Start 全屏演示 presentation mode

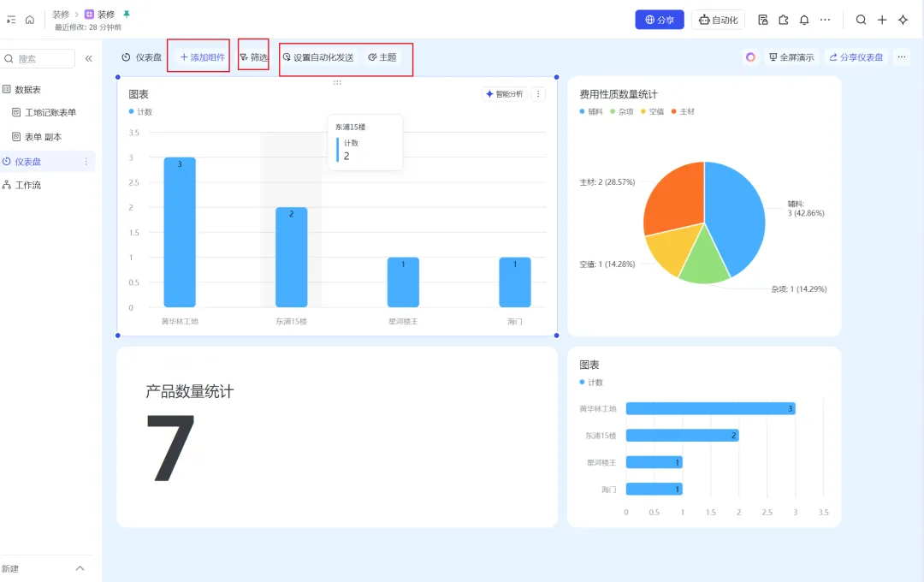[x=791, y=57]
